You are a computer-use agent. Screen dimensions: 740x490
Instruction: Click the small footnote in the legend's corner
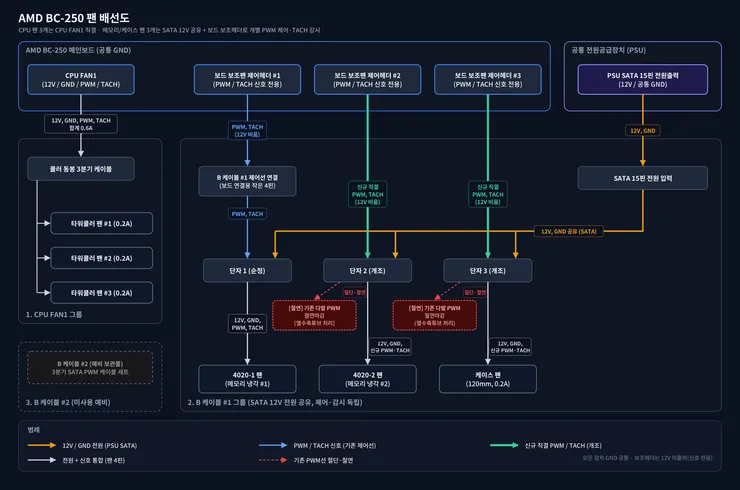coord(647,458)
